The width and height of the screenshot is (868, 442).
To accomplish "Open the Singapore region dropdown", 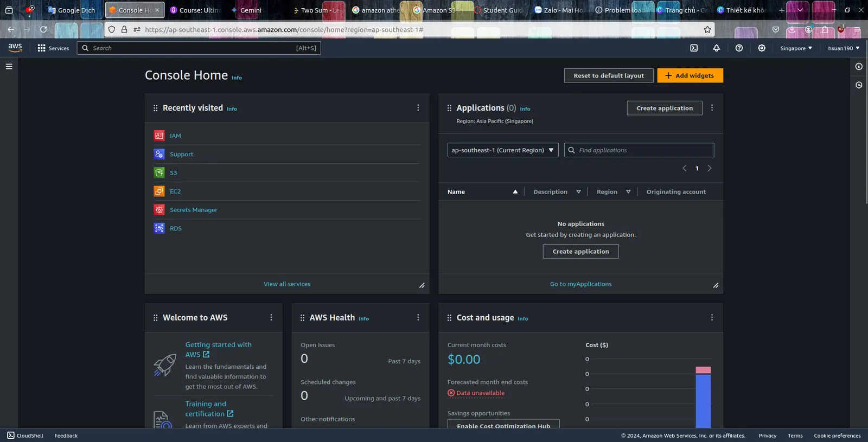I will (796, 48).
